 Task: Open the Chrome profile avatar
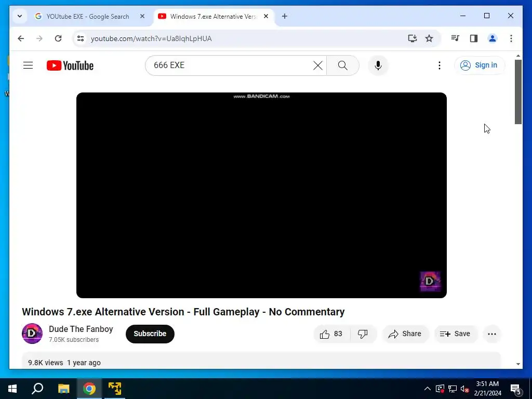click(493, 38)
